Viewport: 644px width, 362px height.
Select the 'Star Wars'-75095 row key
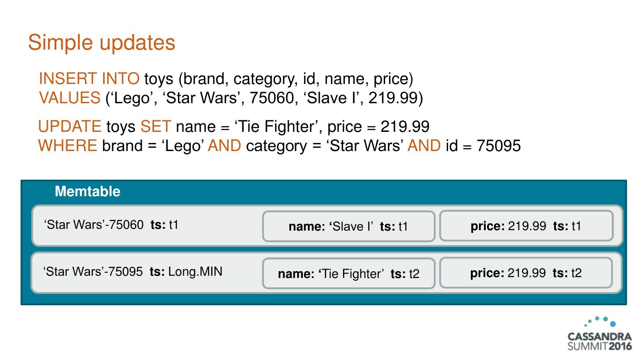93,271
